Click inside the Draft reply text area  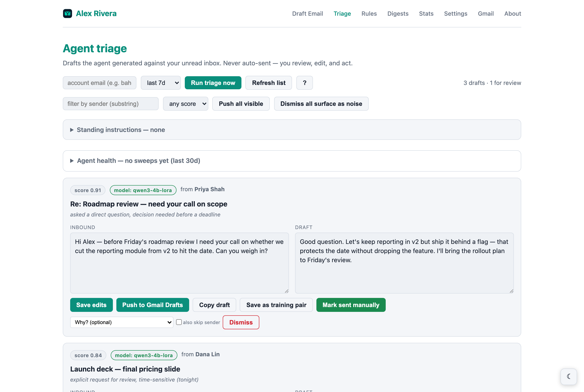(x=404, y=263)
